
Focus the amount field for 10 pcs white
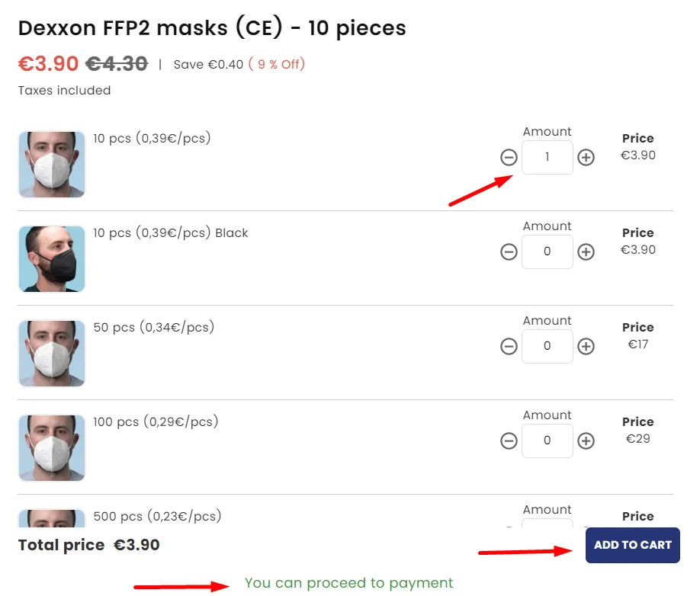[547, 158]
